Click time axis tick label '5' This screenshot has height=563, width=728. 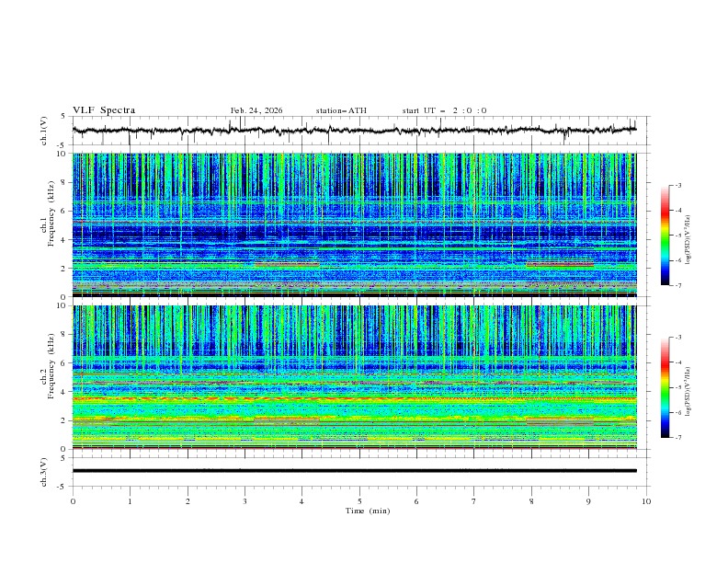(x=359, y=501)
